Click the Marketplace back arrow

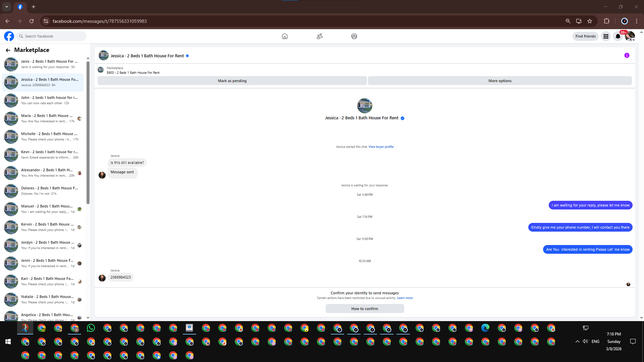[8, 50]
